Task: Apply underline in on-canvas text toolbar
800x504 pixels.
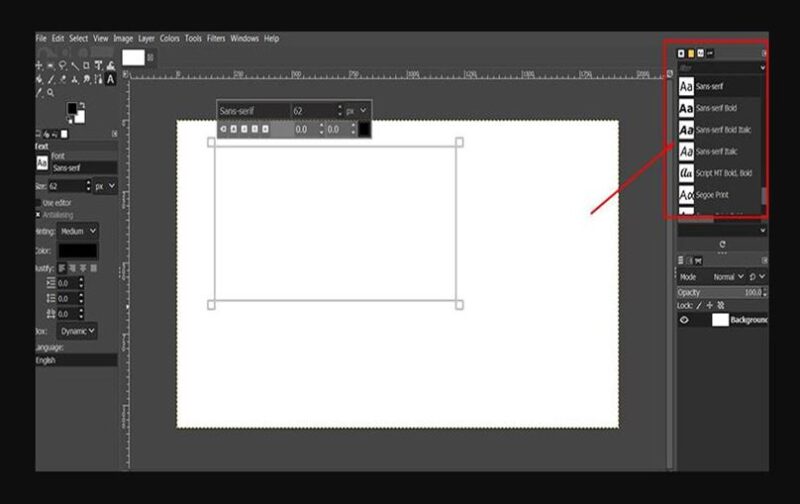Action: point(255,129)
